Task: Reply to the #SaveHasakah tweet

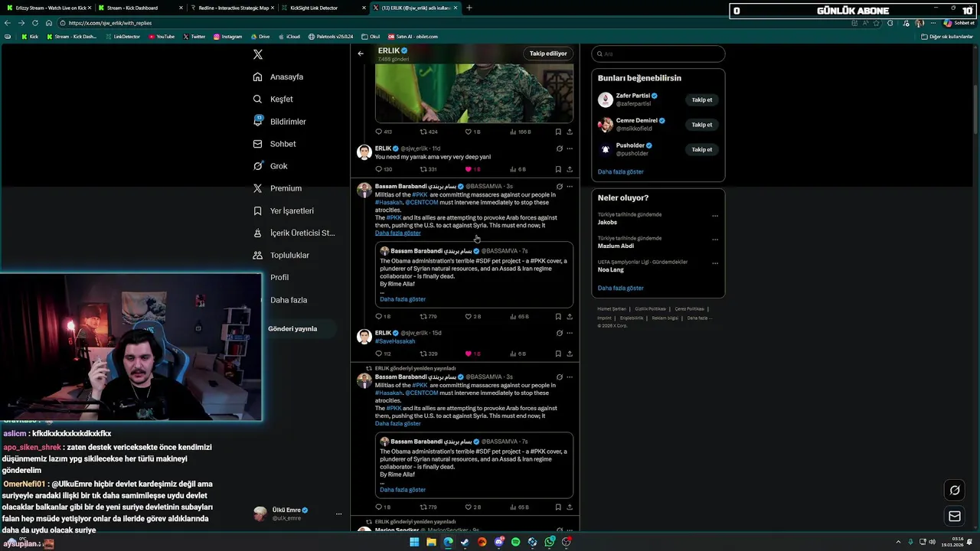Action: pos(384,354)
